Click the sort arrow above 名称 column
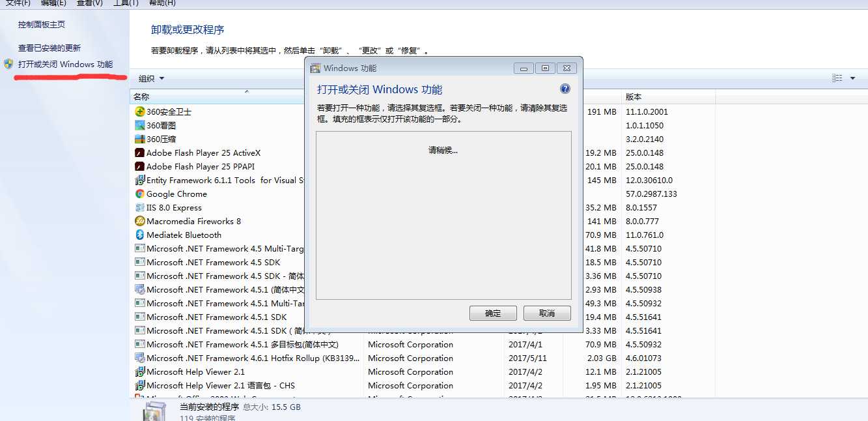The height and width of the screenshot is (421, 868). pos(247,92)
